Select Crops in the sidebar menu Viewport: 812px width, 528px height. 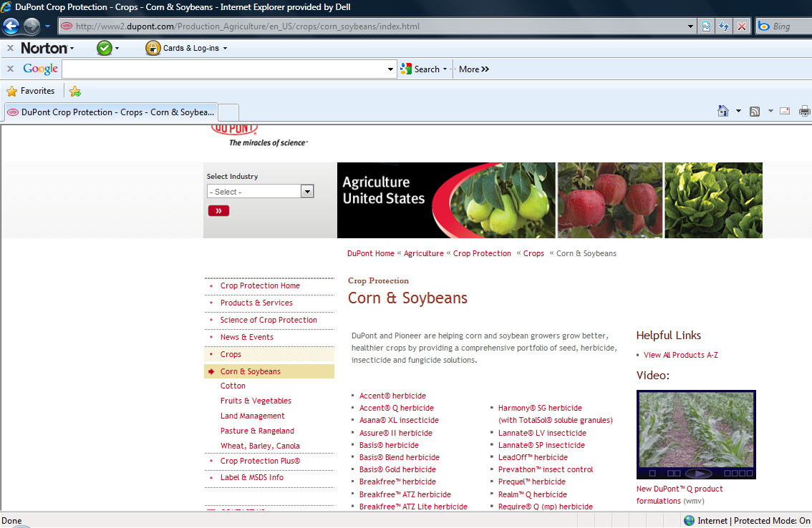click(231, 354)
